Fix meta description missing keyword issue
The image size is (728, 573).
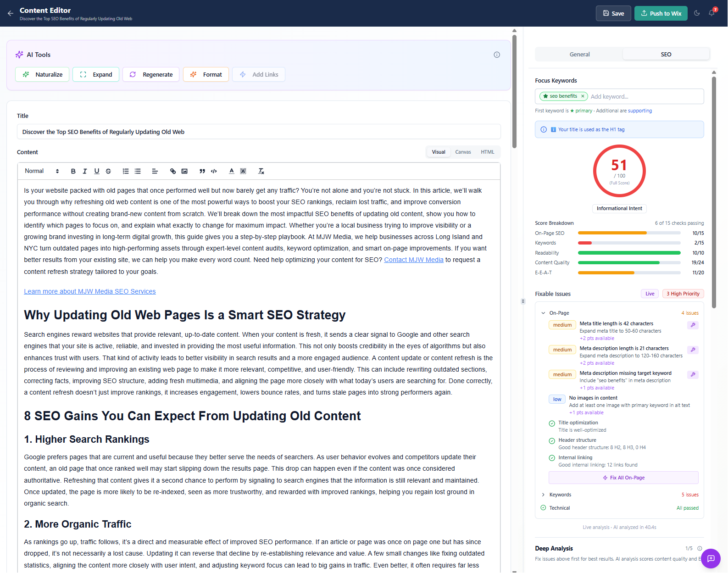coord(693,374)
